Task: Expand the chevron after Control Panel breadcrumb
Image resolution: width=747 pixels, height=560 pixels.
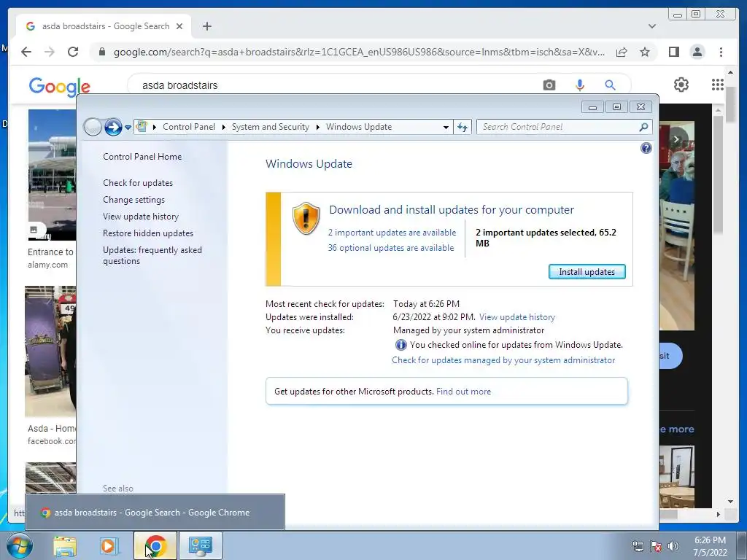Action: coord(223,127)
